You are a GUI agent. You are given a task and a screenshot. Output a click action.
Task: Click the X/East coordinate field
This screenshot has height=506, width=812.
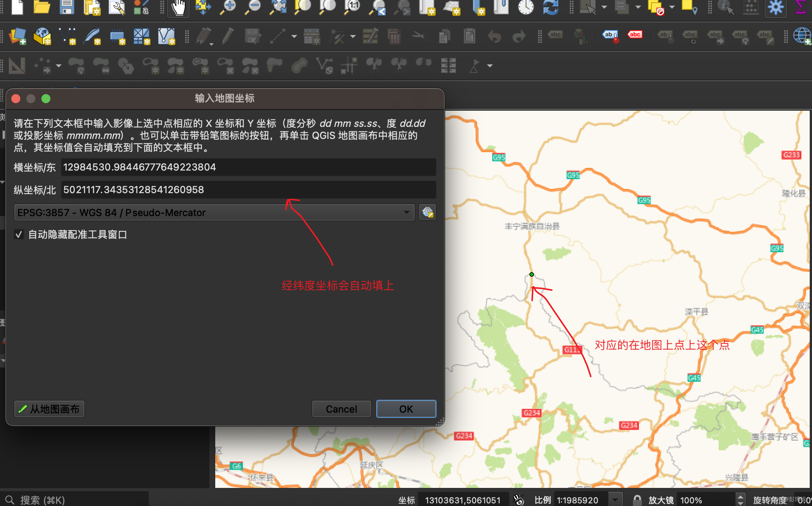[248, 167]
